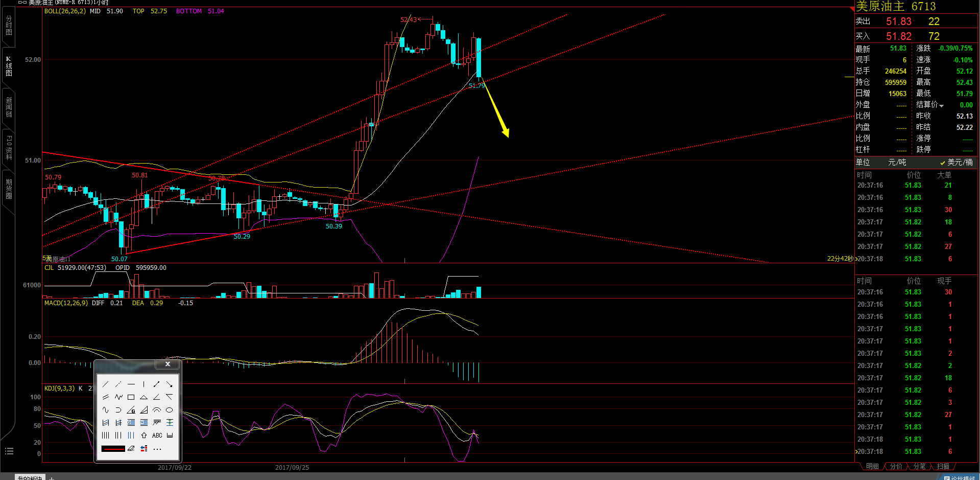Screen dimensions: 980x480
Task: Select the filled Gann fan triangle tool
Action: 144,409
